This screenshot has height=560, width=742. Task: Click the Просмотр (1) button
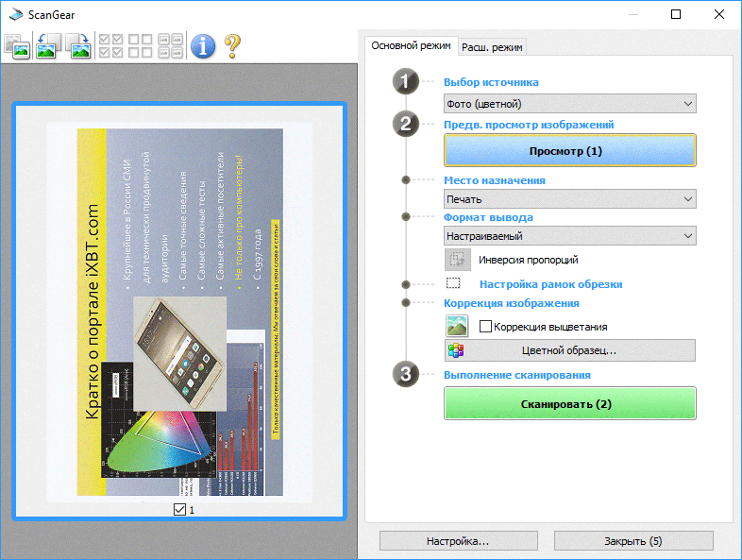click(570, 150)
